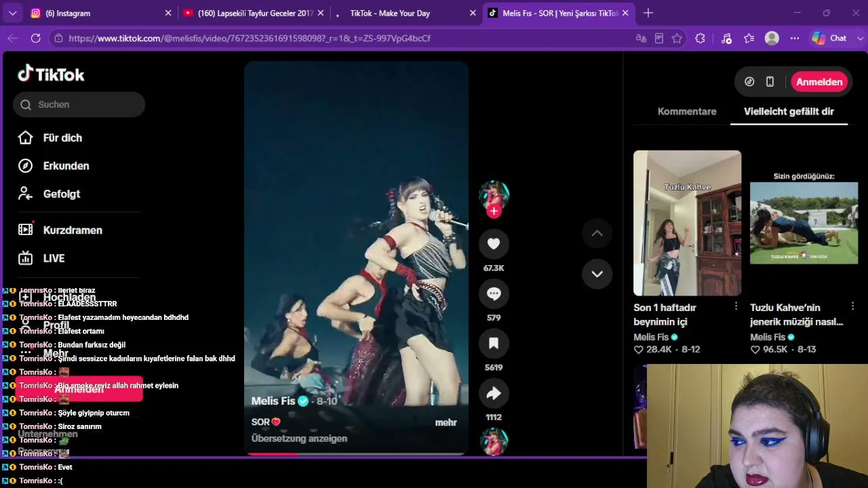The width and height of the screenshot is (868, 488).
Task: Open the media control music note icon
Action: pos(726,39)
